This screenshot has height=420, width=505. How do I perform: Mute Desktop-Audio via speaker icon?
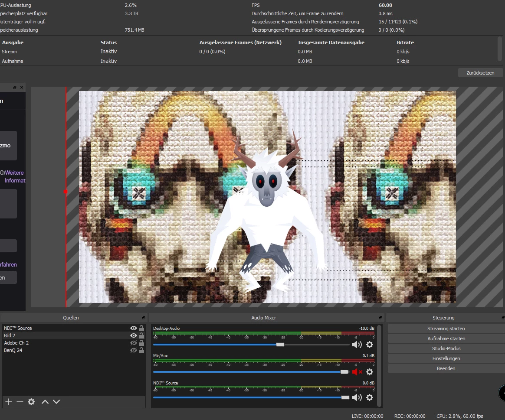pos(357,345)
